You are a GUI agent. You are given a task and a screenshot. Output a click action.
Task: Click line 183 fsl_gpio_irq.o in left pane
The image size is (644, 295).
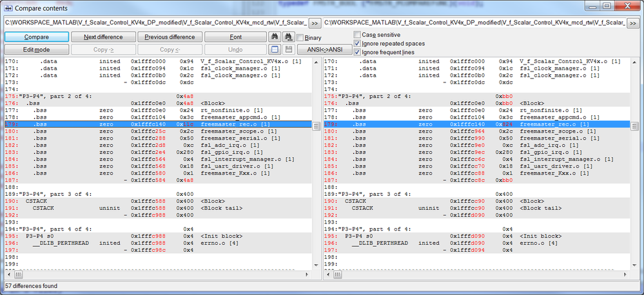click(158, 152)
